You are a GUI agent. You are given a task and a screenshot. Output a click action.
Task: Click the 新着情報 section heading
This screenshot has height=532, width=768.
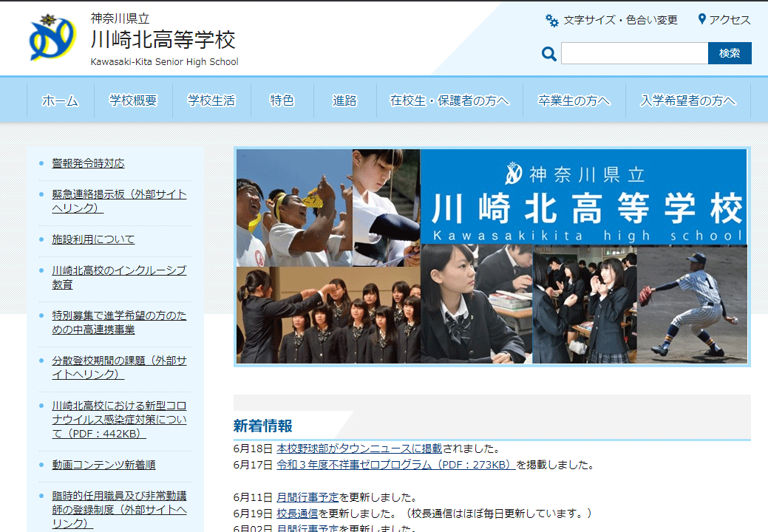(263, 426)
